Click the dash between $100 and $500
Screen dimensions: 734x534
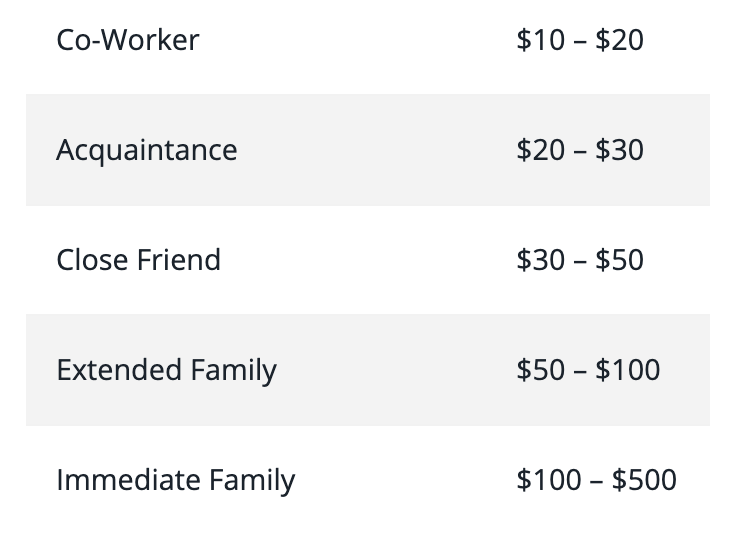tap(597, 481)
